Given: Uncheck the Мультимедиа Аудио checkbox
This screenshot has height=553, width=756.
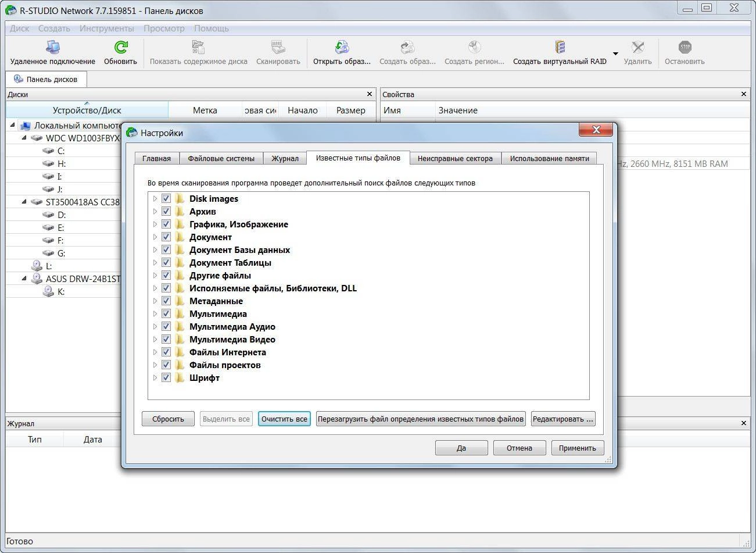Looking at the screenshot, I should click(166, 327).
